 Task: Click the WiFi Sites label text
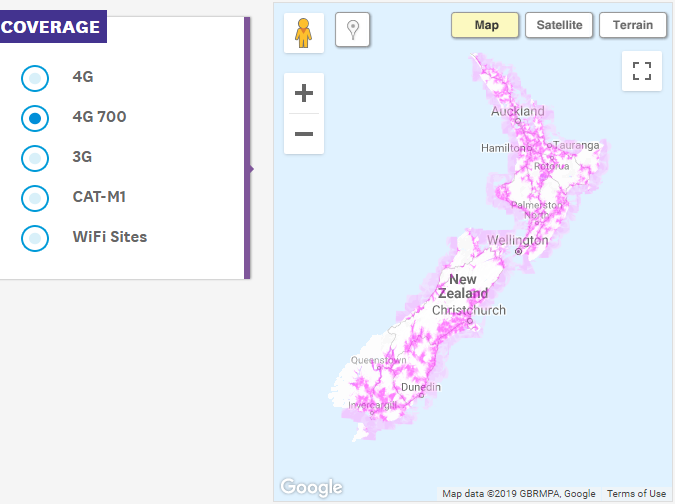pyautogui.click(x=110, y=237)
